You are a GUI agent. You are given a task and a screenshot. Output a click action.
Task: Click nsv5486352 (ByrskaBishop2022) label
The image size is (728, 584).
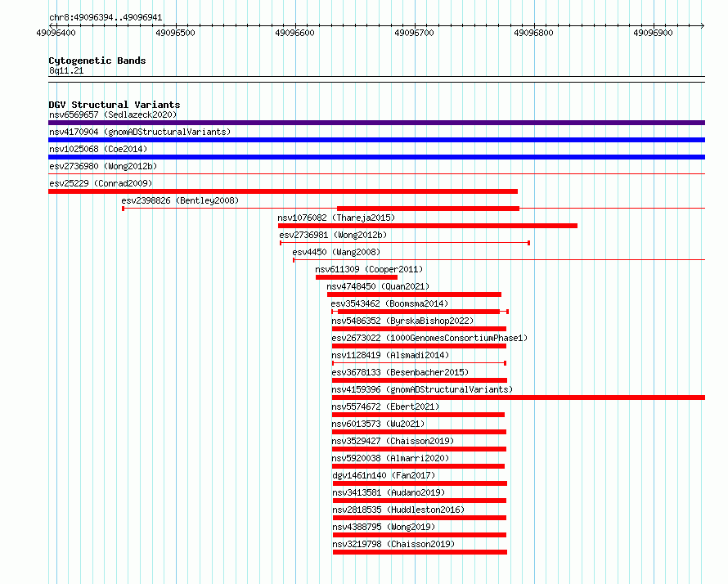click(x=402, y=321)
